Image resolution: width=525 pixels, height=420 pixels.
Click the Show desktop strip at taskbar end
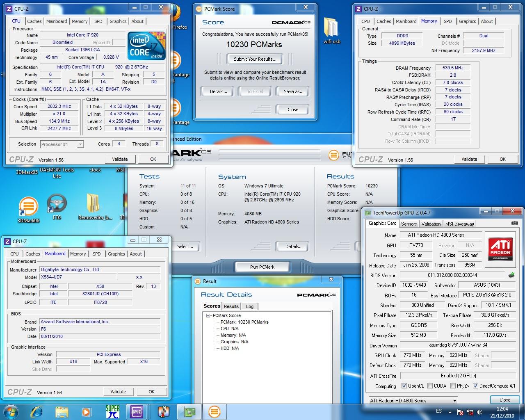(x=522, y=412)
